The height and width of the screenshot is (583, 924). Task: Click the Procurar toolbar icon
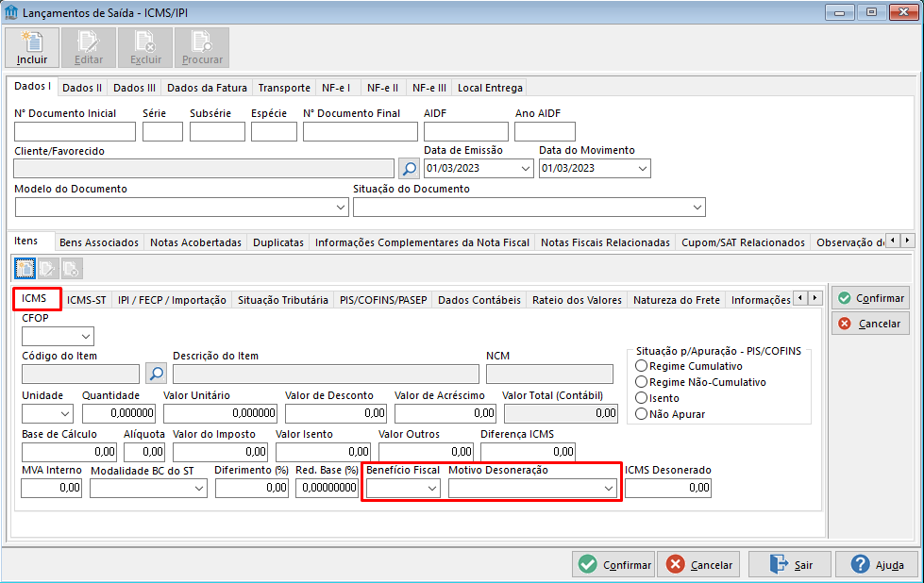point(202,48)
